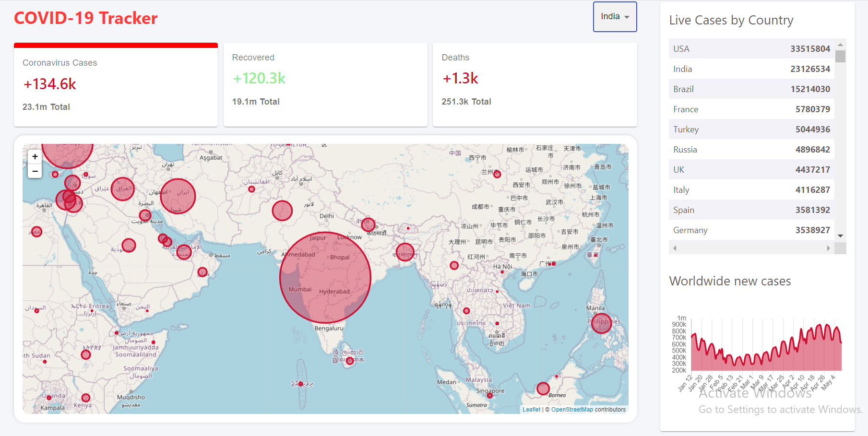Click the map zoom in button
Image resolution: width=868 pixels, height=436 pixels.
[35, 156]
